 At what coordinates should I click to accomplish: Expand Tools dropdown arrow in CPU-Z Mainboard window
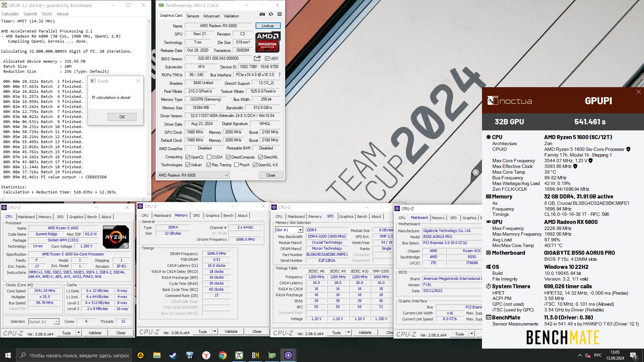[x=472, y=334]
